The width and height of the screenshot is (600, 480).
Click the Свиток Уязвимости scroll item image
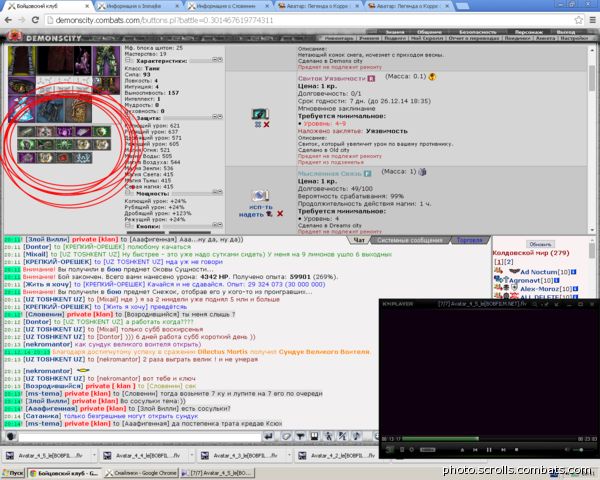[x=260, y=114]
